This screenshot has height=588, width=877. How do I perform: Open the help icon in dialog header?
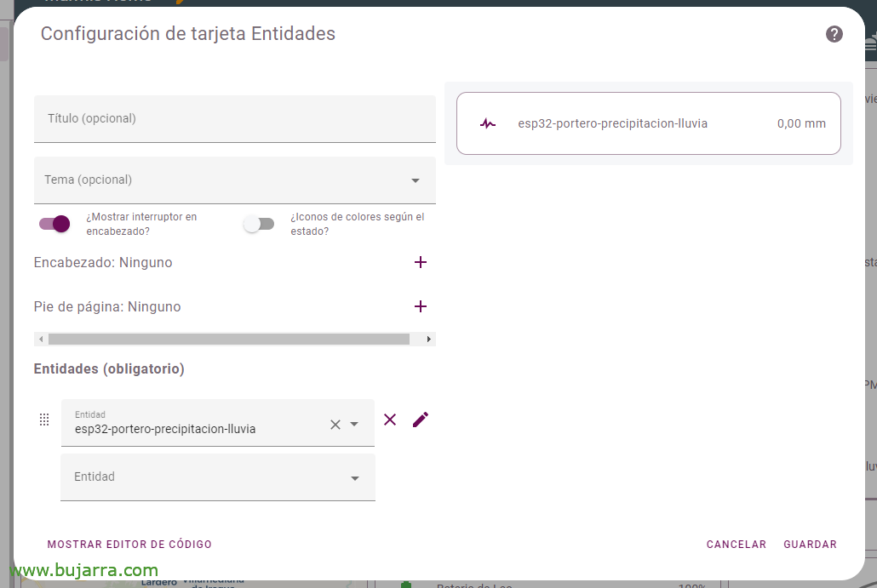[834, 34]
